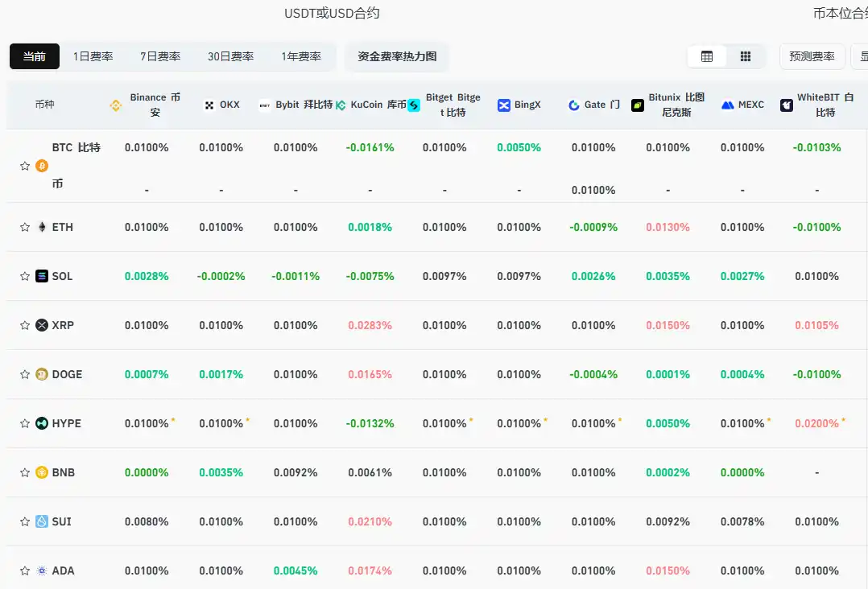Switch to grid tile view
Screen dimensions: 868x589
[x=746, y=56]
